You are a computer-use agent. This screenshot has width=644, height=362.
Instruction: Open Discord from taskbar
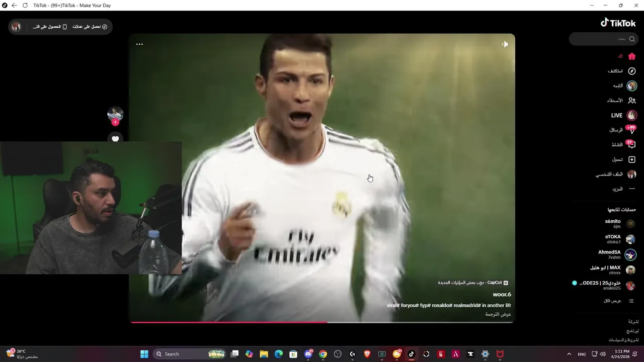pyautogui.click(x=308, y=354)
